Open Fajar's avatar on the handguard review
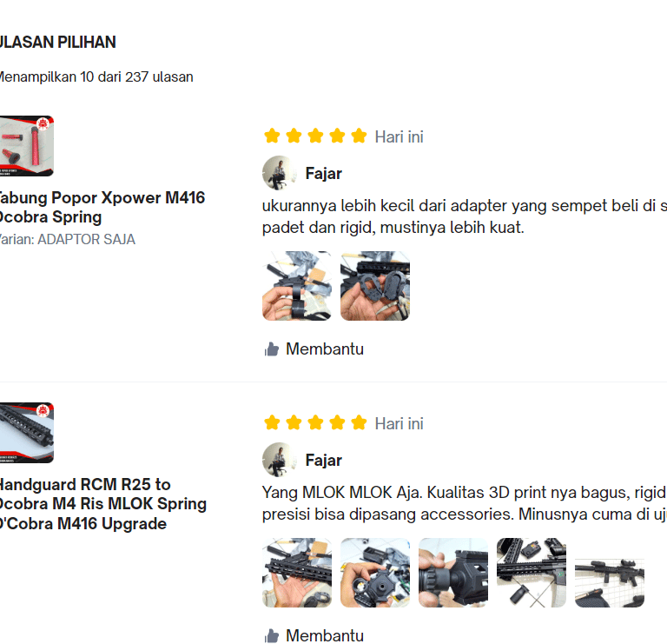Viewport: 667px width, 644px height. 279,460
